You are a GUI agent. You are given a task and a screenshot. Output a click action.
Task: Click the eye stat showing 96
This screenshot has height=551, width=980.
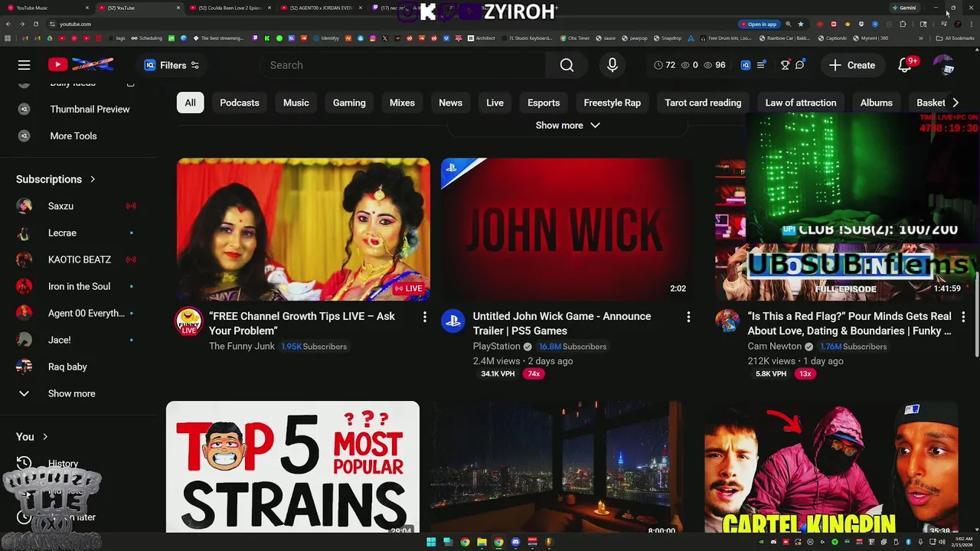click(x=714, y=65)
